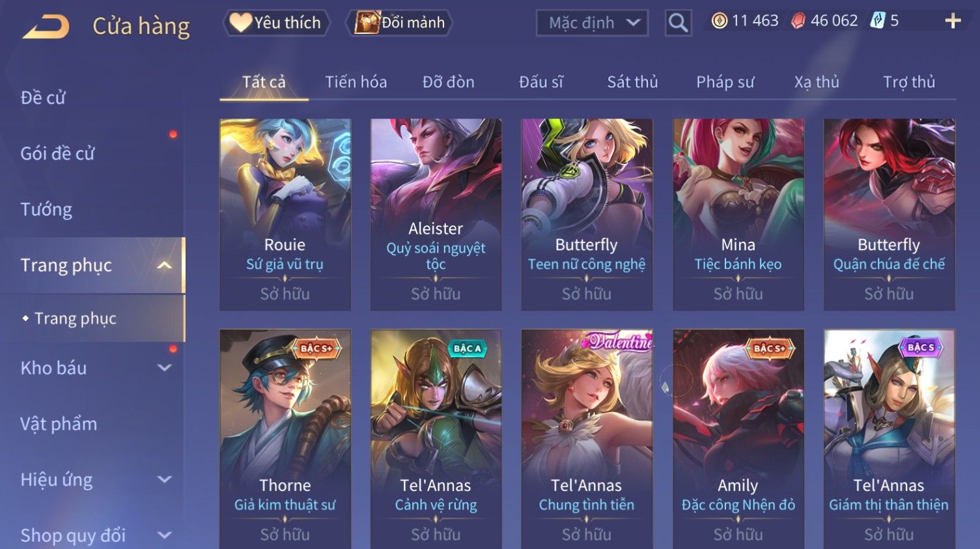Open the Mặc định sort dropdown
The image size is (980, 549).
(592, 23)
